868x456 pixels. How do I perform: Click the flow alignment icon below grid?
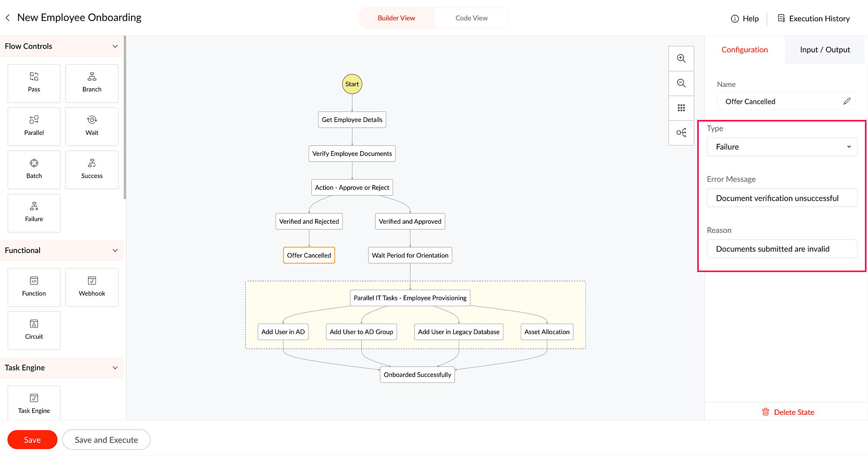point(681,132)
